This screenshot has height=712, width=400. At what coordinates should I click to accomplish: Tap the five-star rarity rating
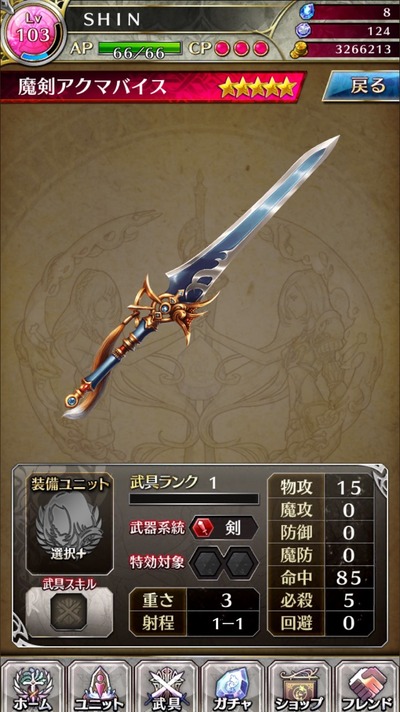(x=257, y=86)
